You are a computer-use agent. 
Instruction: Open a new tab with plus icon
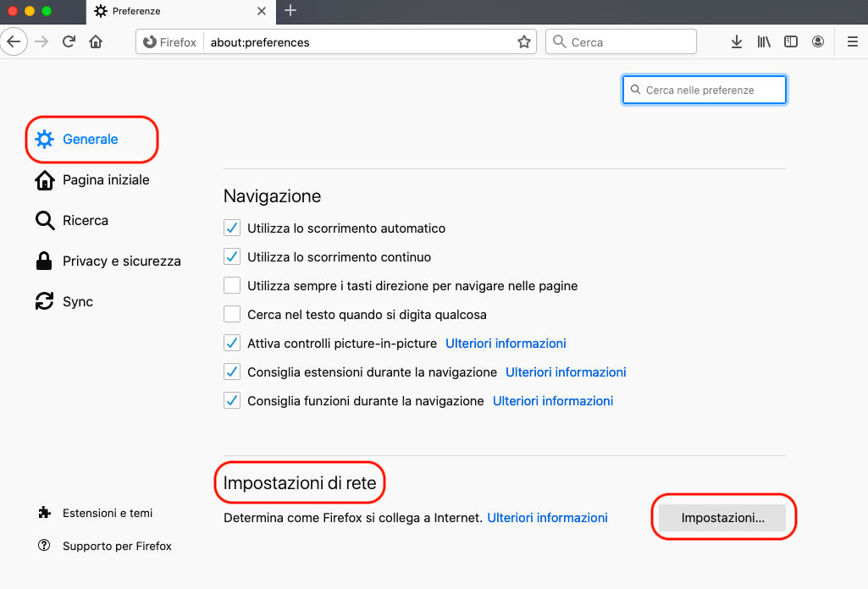click(x=290, y=11)
